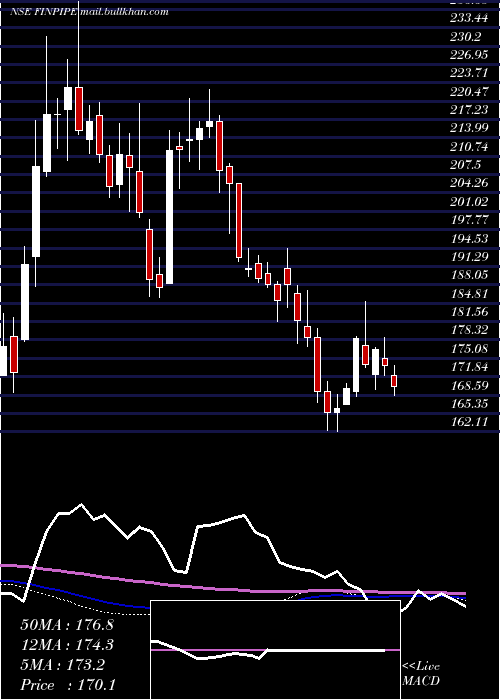Image resolution: width=500 pixels, height=700 pixels.
Task: Click the 171.84 price axis label
Action: [468, 367]
